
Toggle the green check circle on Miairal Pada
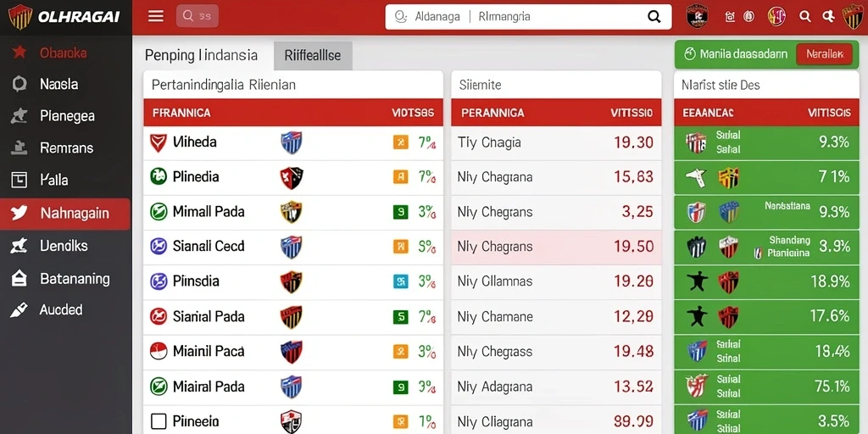click(x=159, y=386)
